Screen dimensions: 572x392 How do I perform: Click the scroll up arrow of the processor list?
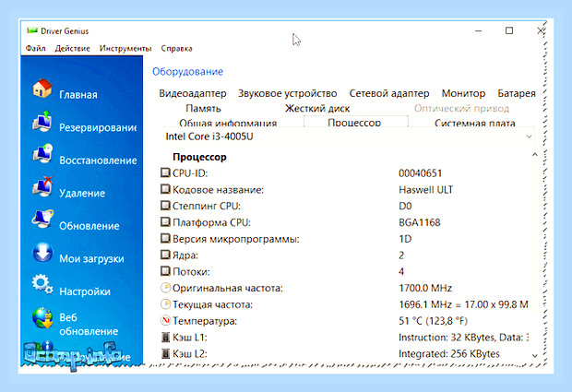point(534,155)
